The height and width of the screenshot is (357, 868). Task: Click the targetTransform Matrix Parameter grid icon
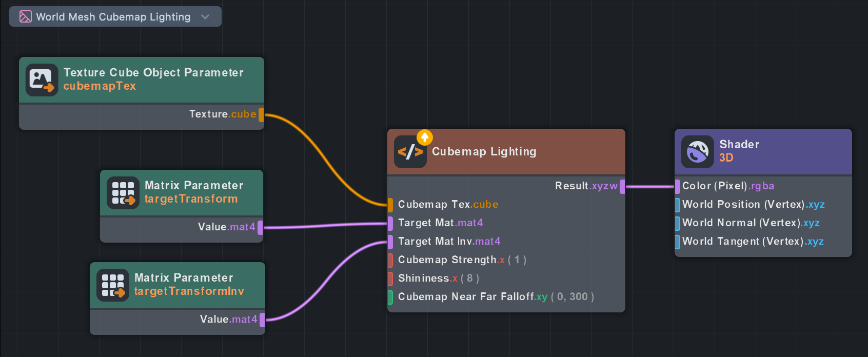point(123,193)
